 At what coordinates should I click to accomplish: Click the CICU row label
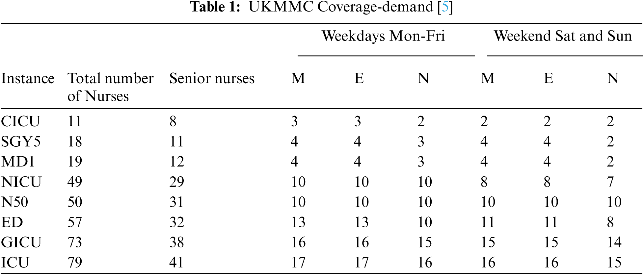point(20,121)
